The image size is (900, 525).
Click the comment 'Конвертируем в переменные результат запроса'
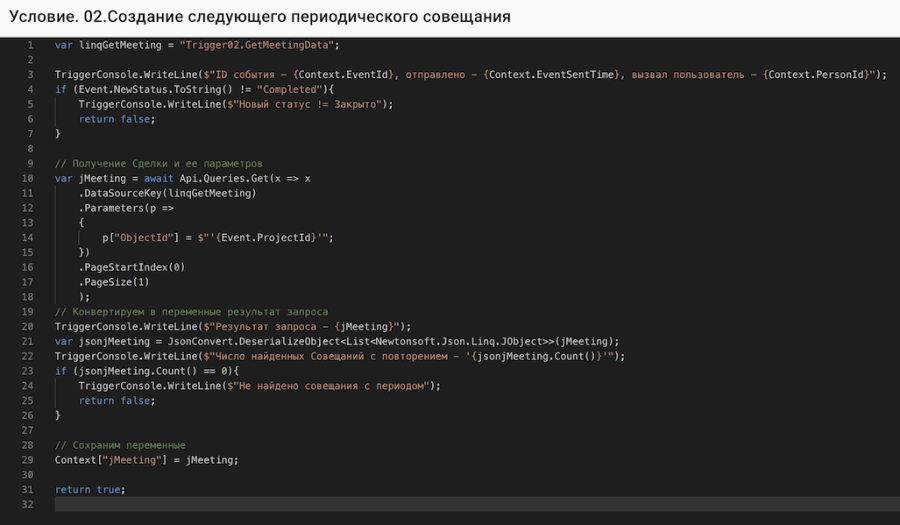[200, 312]
